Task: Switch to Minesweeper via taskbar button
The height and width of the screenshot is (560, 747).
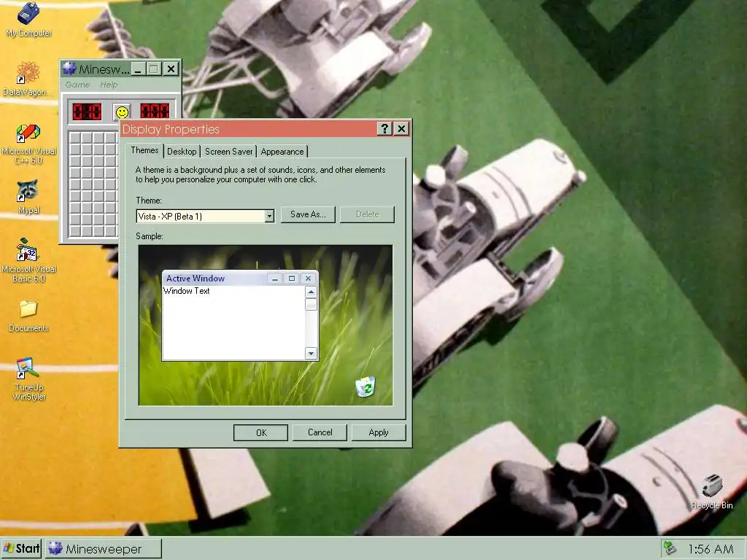Action: (x=104, y=548)
